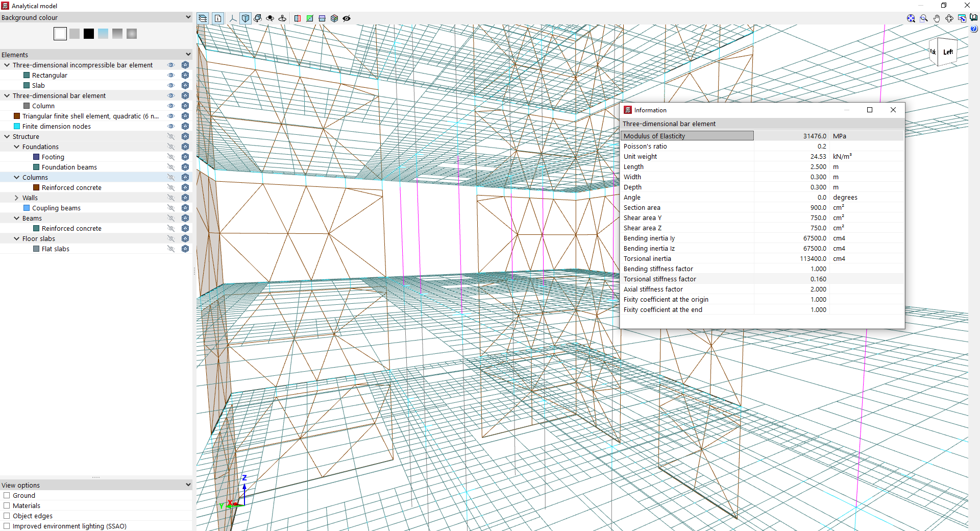Activate the pan hand tool
The image size is (980, 531).
pos(937,18)
